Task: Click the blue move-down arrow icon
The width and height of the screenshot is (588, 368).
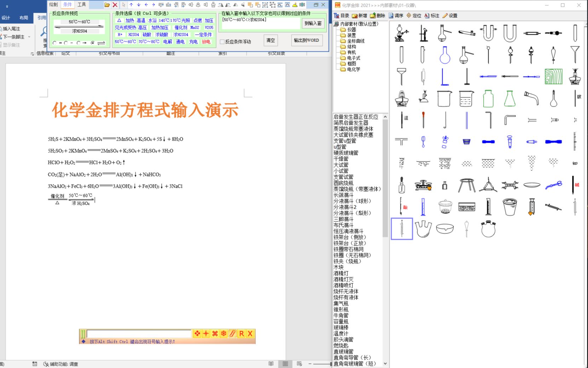Action: point(139,5)
